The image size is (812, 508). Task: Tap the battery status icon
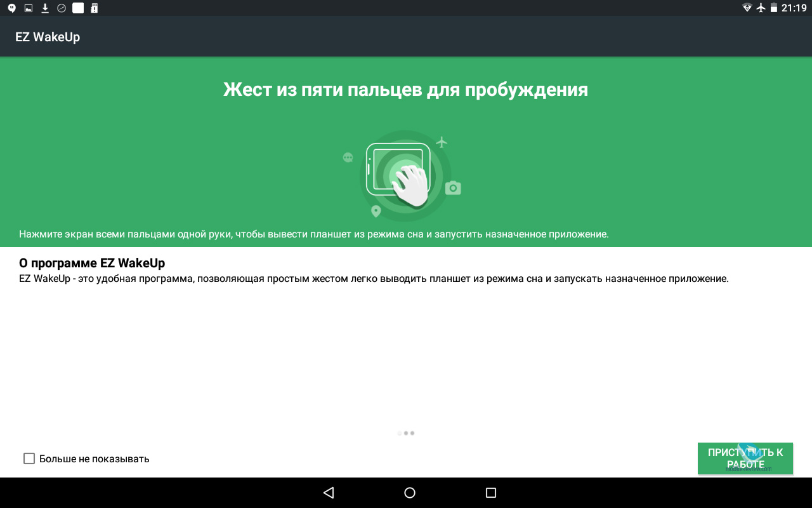click(x=774, y=8)
